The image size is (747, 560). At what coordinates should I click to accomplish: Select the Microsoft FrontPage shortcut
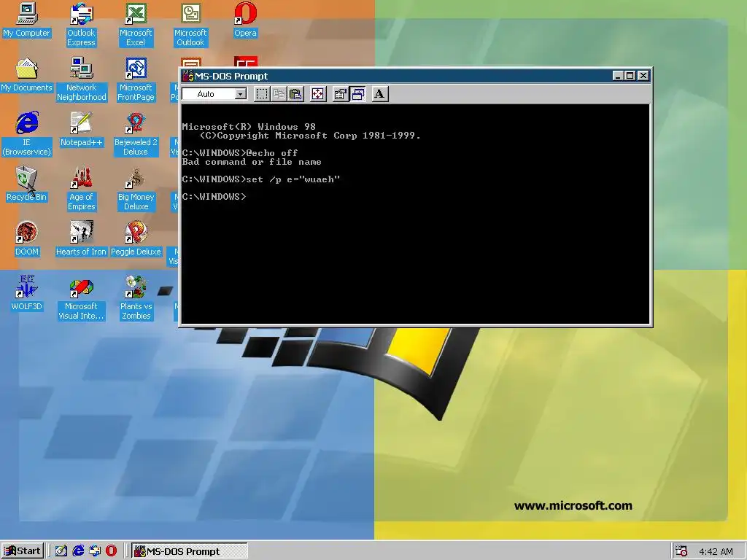(x=135, y=79)
